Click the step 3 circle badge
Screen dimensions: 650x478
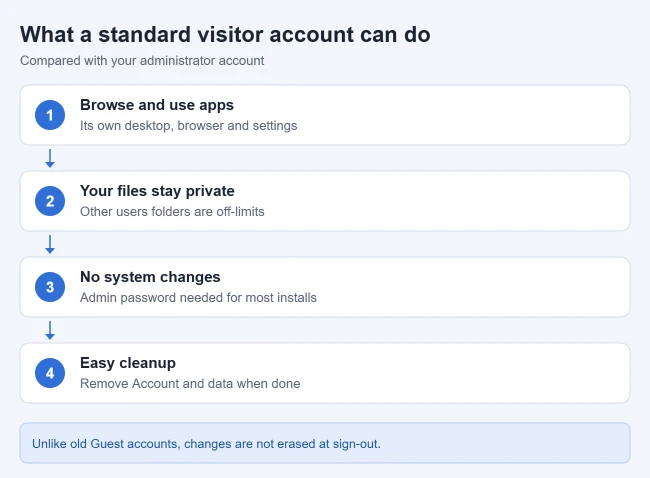(x=50, y=287)
